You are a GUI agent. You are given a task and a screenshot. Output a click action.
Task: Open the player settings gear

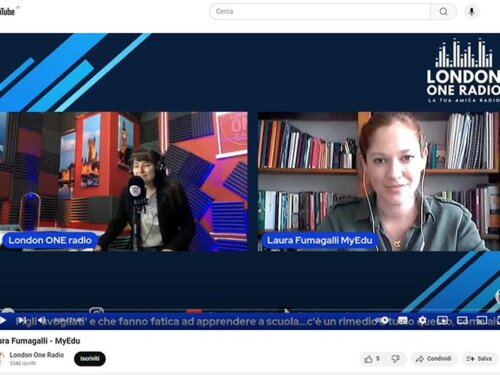coord(422,321)
